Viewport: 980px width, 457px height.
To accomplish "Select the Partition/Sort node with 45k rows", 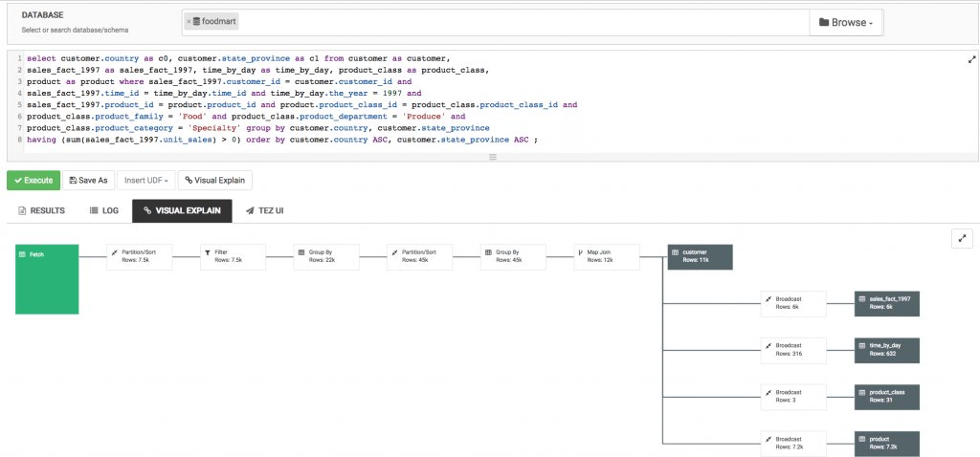I will 419,256.
